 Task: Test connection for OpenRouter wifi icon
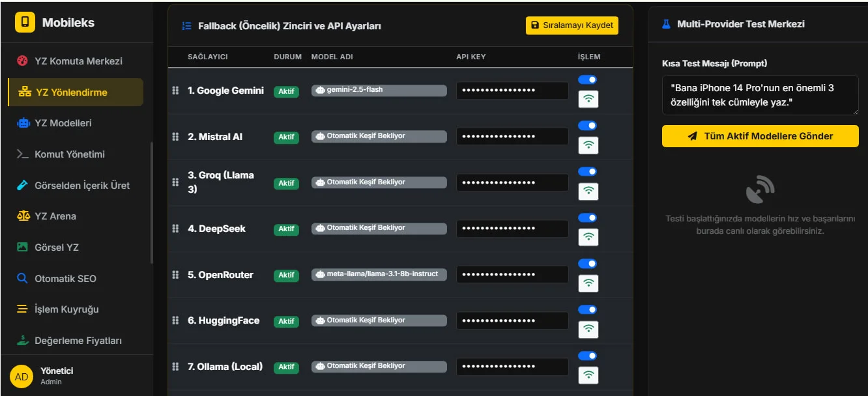click(588, 283)
